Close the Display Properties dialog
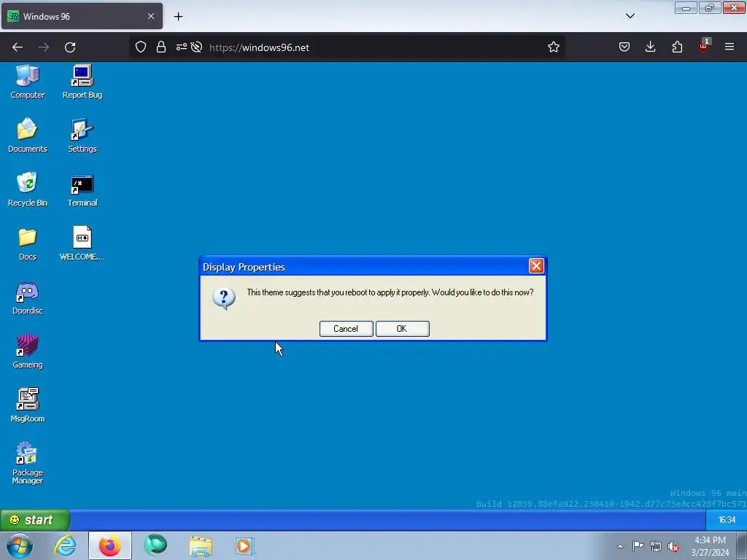Screen dimensions: 747x560 pos(536,265)
